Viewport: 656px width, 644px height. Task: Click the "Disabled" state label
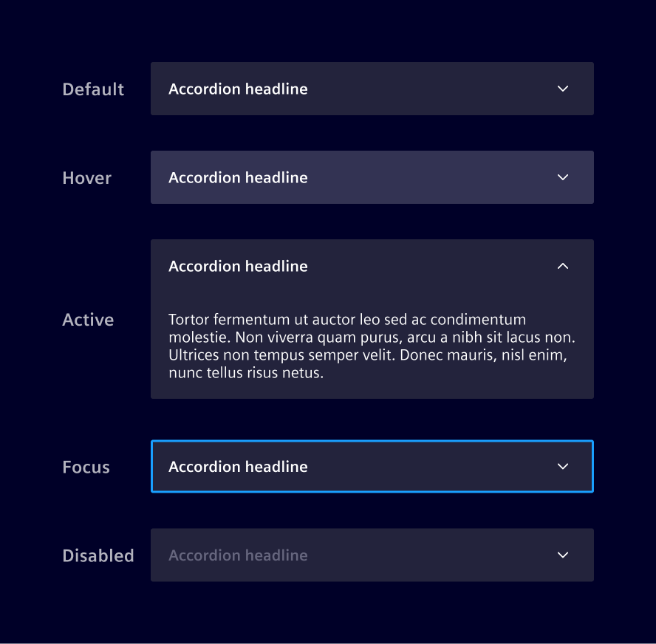tap(98, 556)
